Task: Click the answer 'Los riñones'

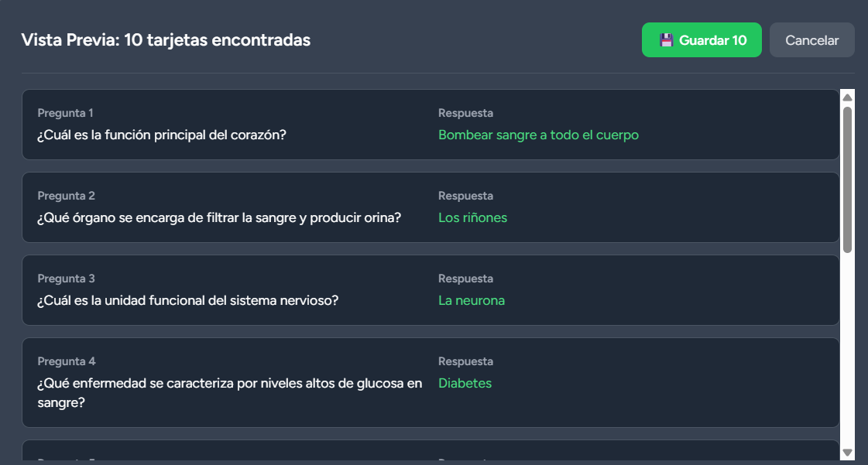Action: coord(472,217)
